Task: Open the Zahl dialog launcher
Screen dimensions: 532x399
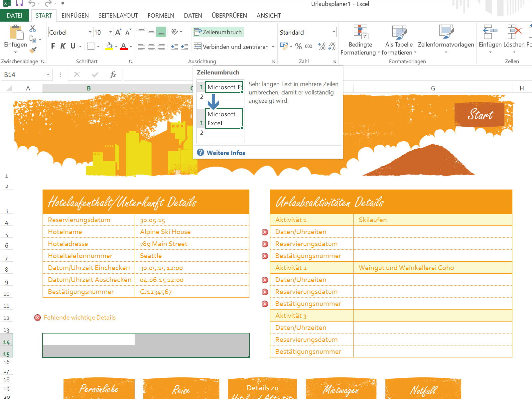Action: click(334, 61)
